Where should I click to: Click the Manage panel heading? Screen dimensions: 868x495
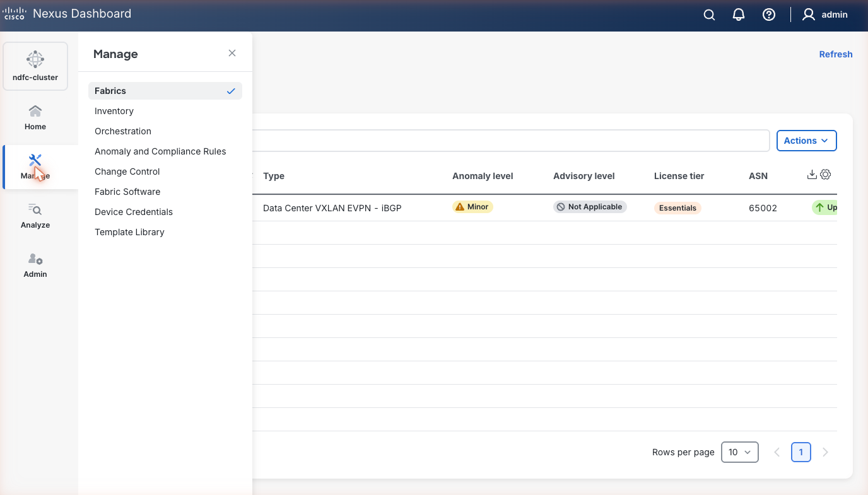pyautogui.click(x=115, y=54)
